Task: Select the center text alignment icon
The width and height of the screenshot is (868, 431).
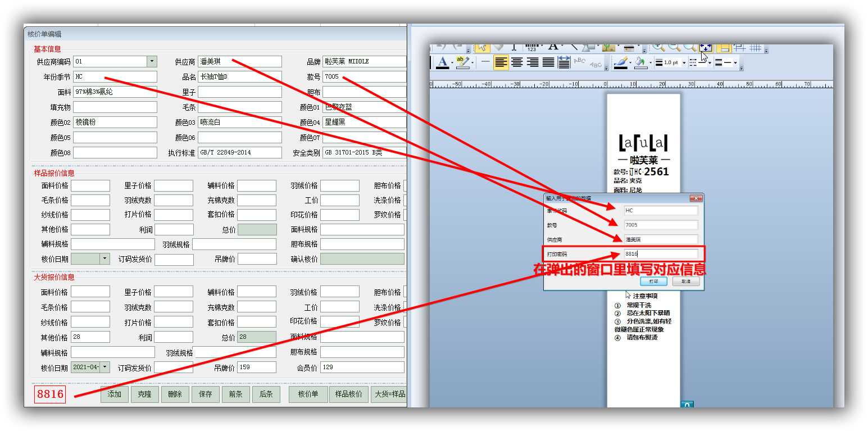Action: point(517,62)
